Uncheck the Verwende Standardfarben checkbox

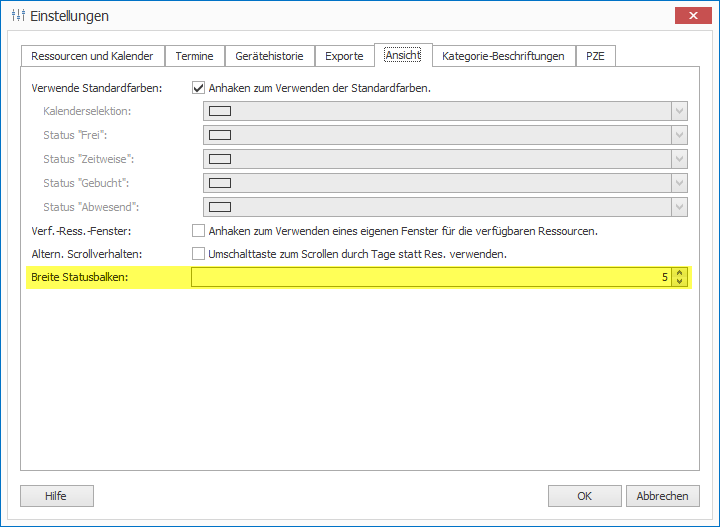pyautogui.click(x=198, y=88)
